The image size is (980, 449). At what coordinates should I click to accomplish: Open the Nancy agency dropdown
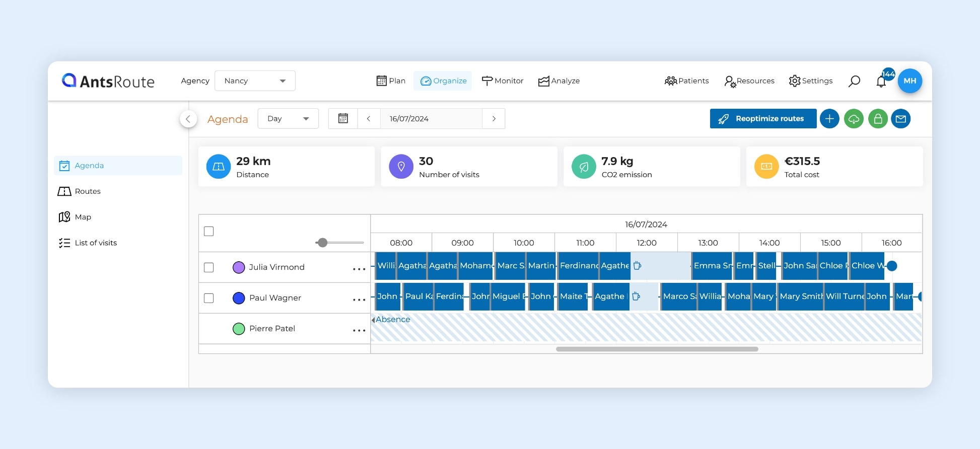[x=255, y=81]
